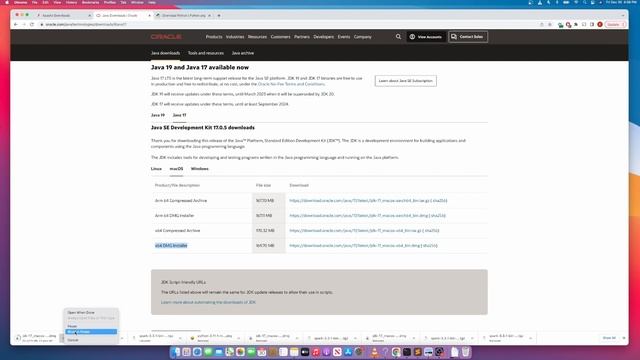Open the Mail app in the Dock
640x360 pixels.
219,351
